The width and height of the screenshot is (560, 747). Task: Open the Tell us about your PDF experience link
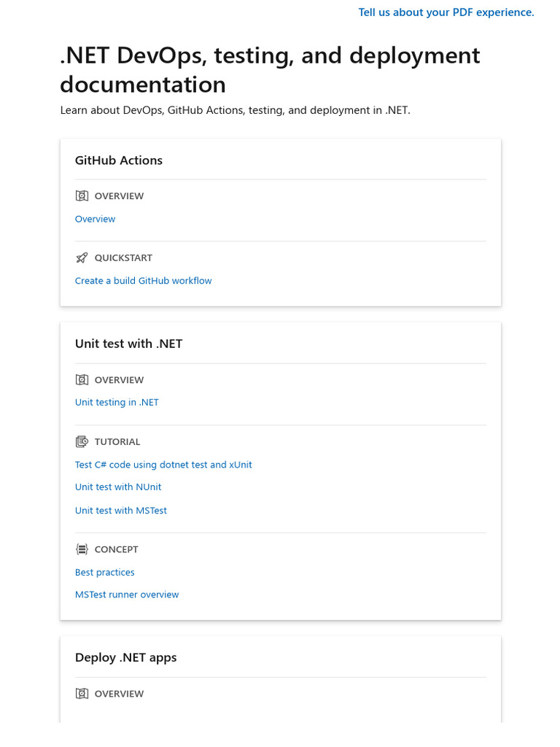[x=446, y=12]
